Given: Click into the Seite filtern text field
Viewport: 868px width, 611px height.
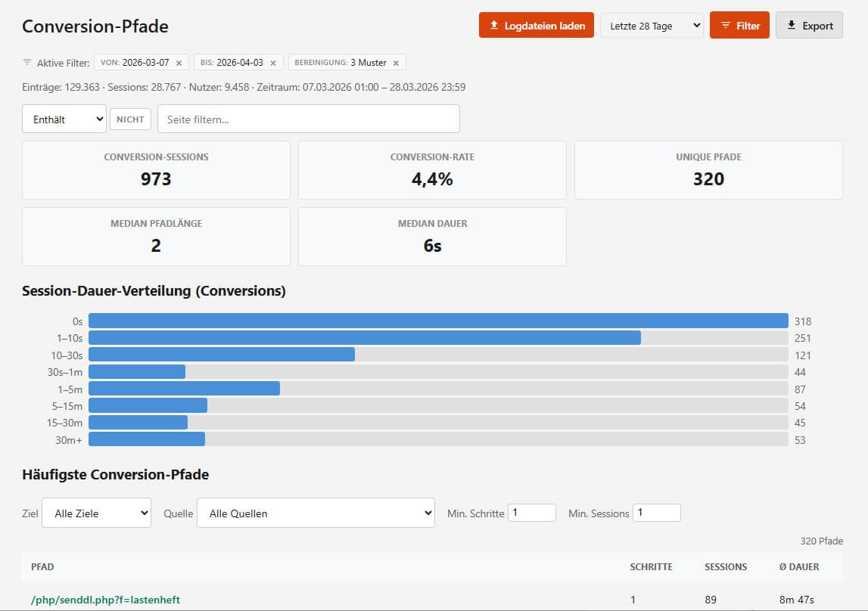Looking at the screenshot, I should (308, 119).
